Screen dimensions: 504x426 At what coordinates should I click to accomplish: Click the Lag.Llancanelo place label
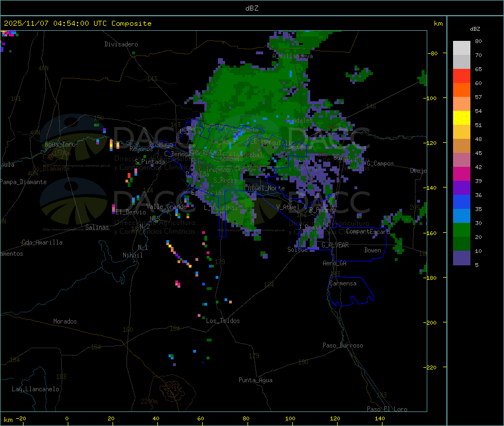point(36,390)
